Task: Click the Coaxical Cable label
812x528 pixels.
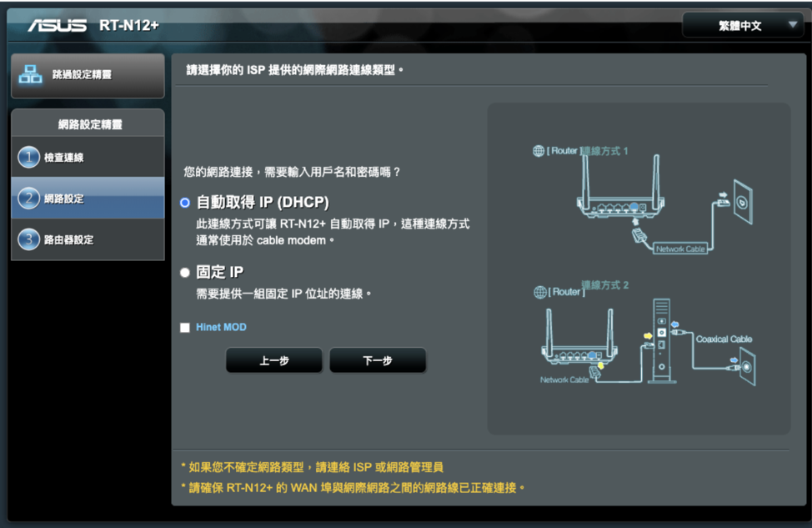Action: click(724, 339)
